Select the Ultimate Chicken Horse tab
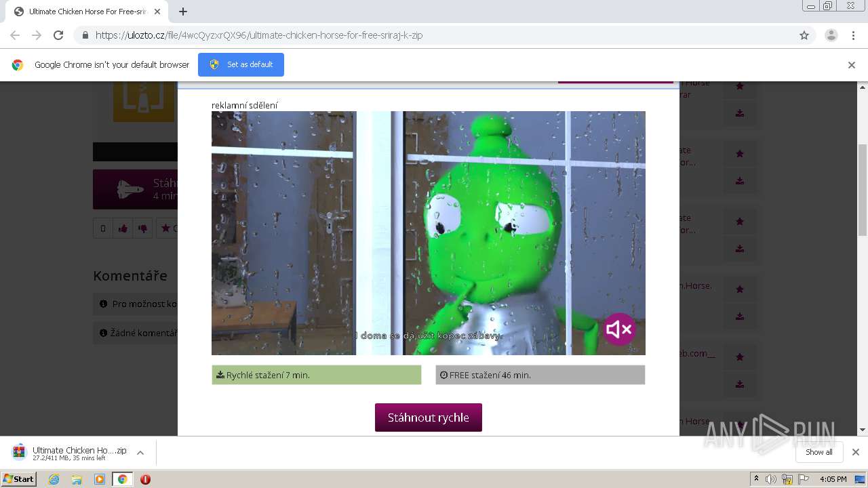The width and height of the screenshot is (868, 488). click(x=87, y=12)
